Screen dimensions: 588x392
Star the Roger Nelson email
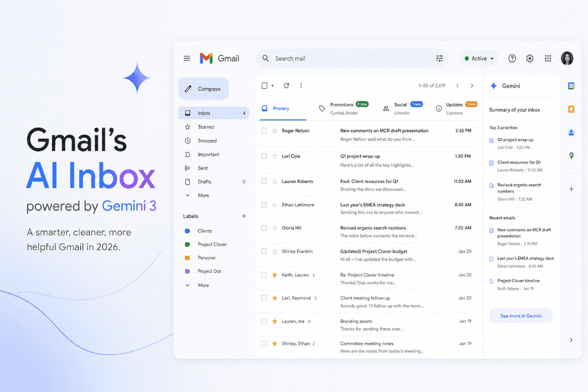coord(275,131)
